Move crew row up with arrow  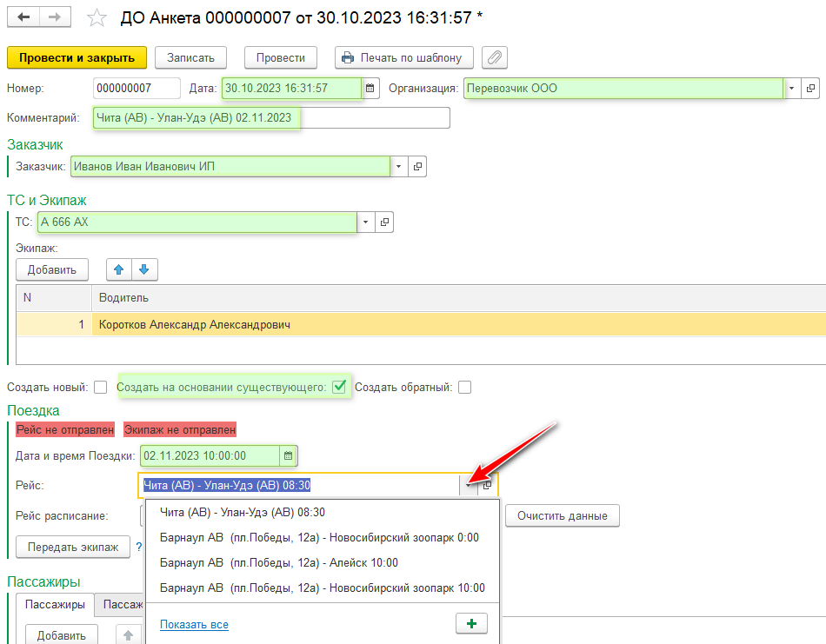coord(119,269)
